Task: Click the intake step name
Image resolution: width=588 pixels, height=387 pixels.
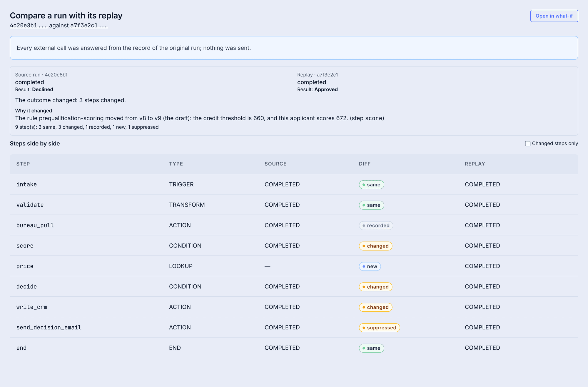Action: tap(26, 185)
